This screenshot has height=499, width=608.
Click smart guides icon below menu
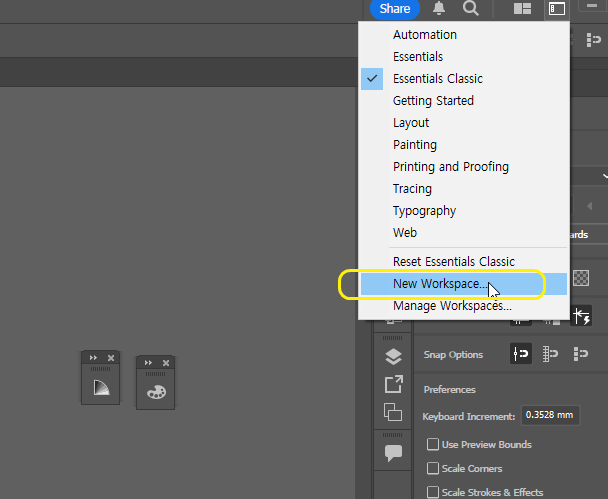[581, 316]
